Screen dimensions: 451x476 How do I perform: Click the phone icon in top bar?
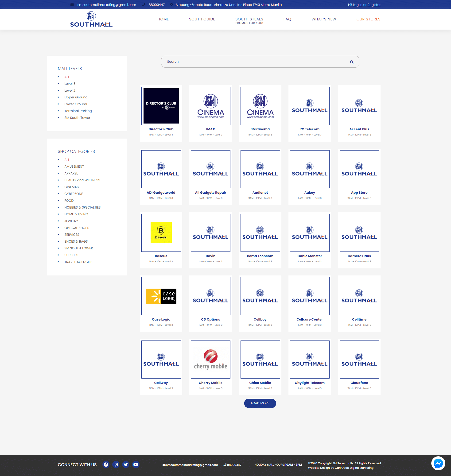point(143,5)
